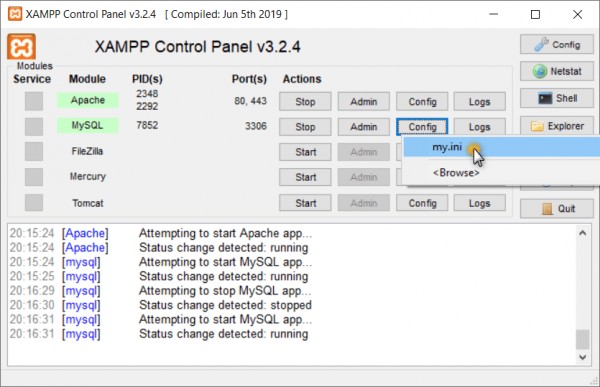Toggle the MySQL service checkbox
Screen dimensions: 600x387
(34, 126)
